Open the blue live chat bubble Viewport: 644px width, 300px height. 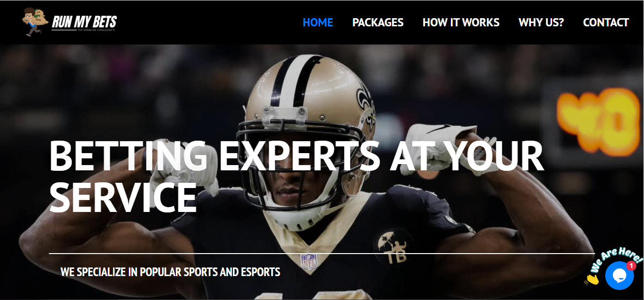(x=619, y=276)
